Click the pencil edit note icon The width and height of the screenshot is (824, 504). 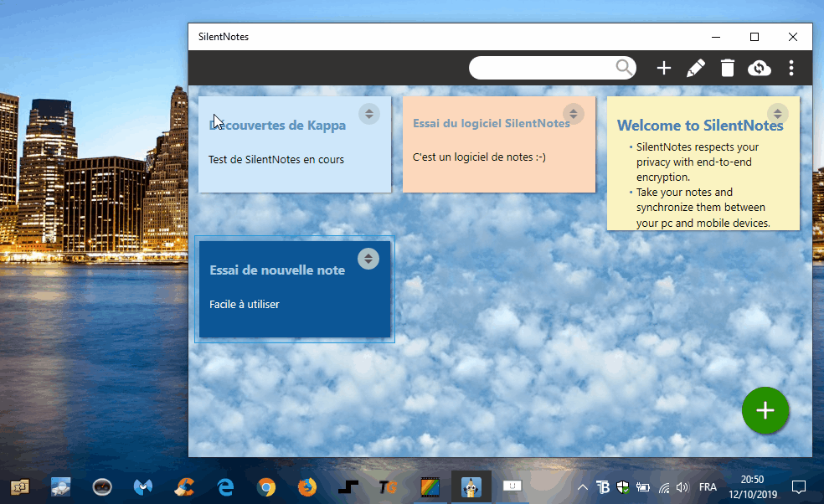pyautogui.click(x=695, y=68)
